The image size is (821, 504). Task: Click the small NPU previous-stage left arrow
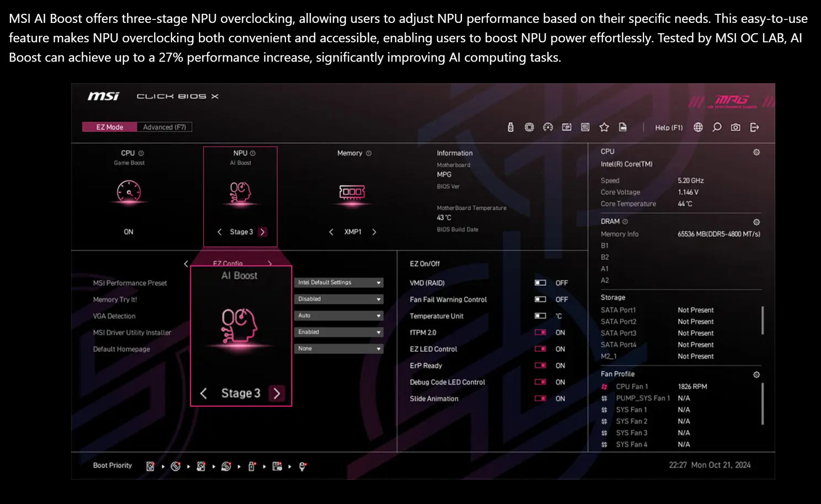point(220,232)
